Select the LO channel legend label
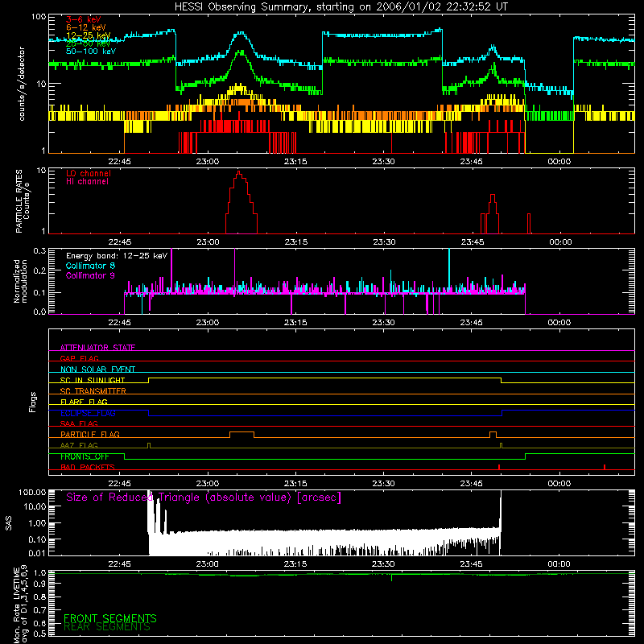 [x=89, y=173]
